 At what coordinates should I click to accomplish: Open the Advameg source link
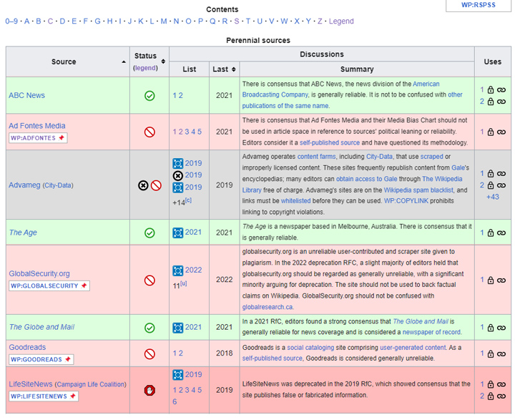pyautogui.click(x=24, y=185)
